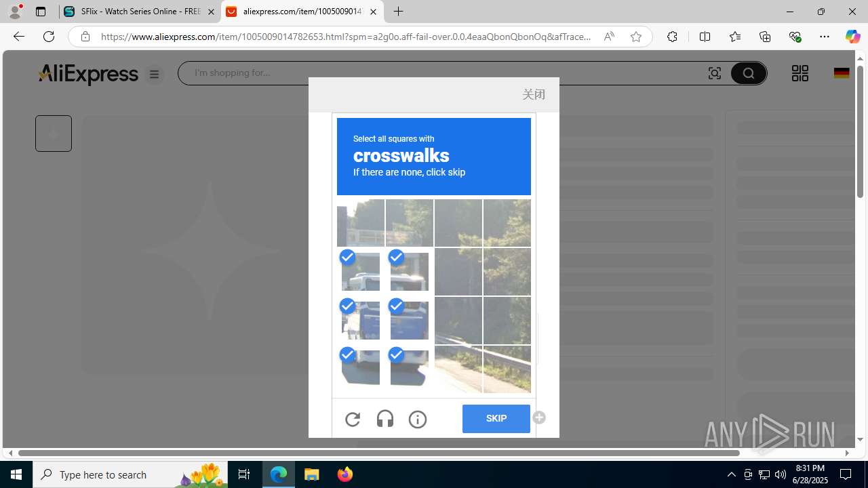This screenshot has height=488, width=868.
Task: Select the top-right tree captcha tile
Action: pyautogui.click(x=507, y=223)
